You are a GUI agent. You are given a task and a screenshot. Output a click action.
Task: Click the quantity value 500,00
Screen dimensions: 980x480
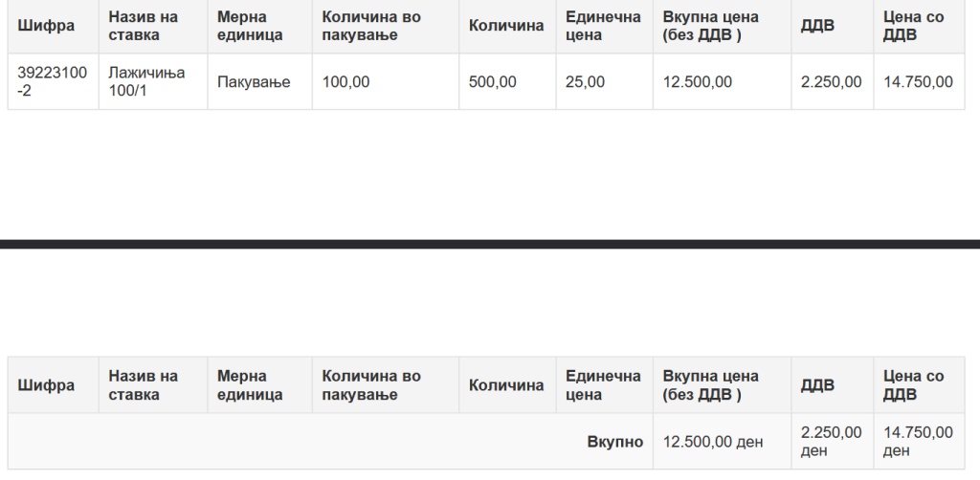pyautogui.click(x=493, y=82)
